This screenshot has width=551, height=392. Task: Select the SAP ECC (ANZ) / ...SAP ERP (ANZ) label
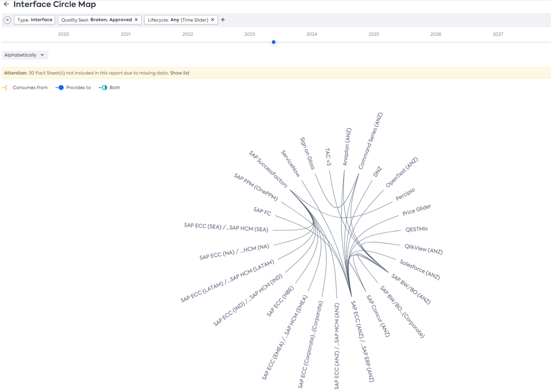coord(363,341)
